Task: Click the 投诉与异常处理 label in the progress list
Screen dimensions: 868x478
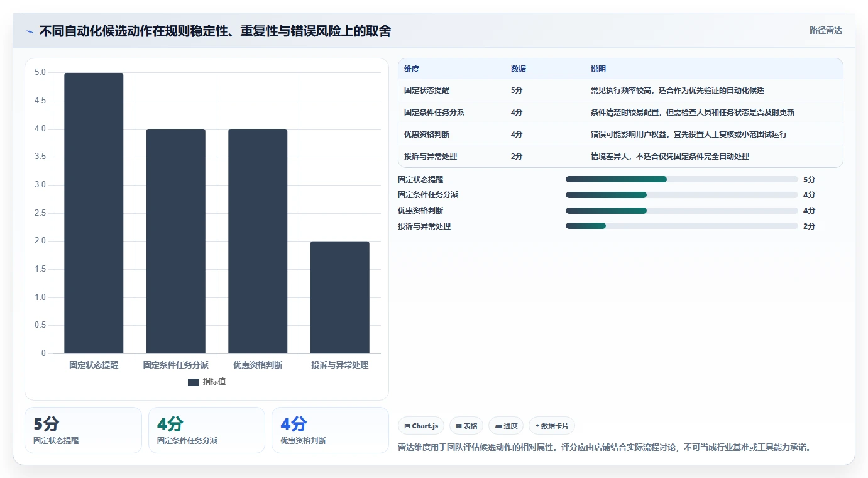Action: [424, 226]
